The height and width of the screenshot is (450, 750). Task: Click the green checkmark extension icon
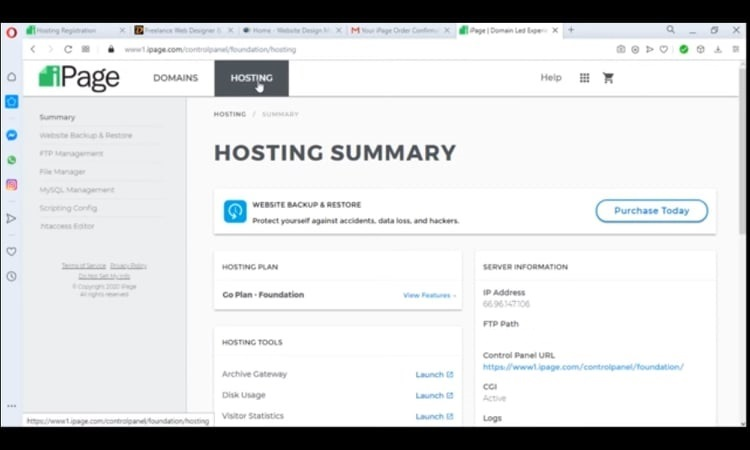click(x=684, y=49)
